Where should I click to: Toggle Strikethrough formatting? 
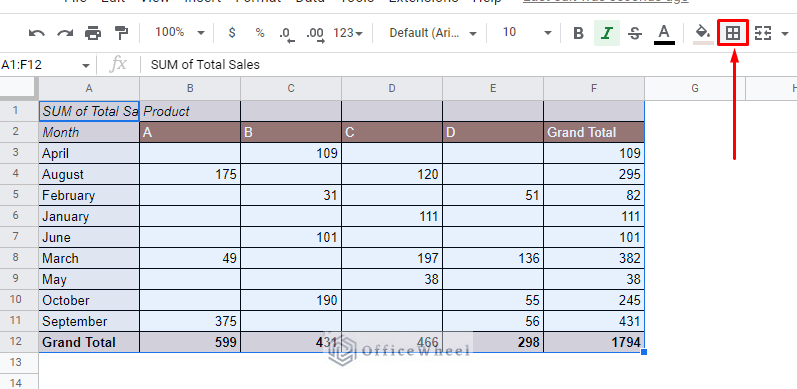coord(634,34)
